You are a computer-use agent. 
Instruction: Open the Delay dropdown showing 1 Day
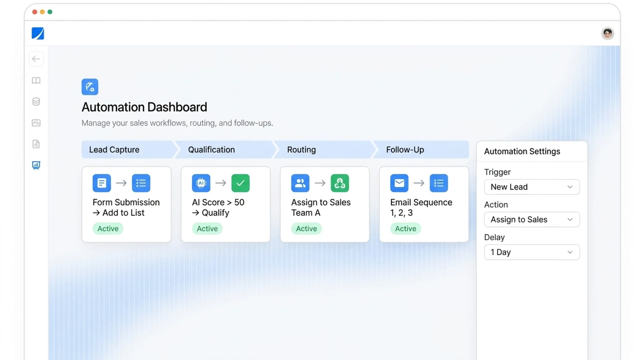[x=532, y=252]
